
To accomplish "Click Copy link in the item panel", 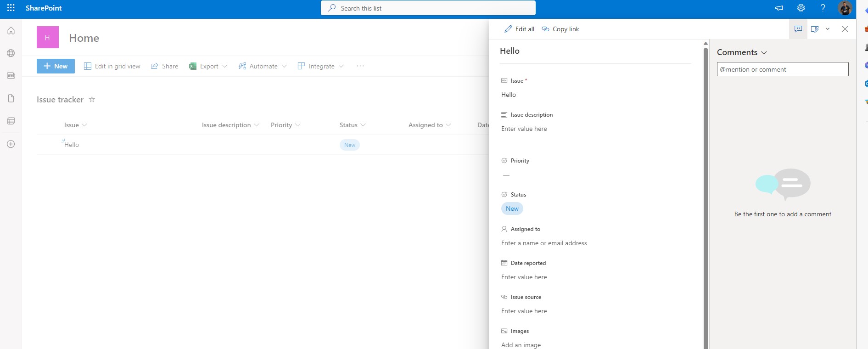I will 560,29.
